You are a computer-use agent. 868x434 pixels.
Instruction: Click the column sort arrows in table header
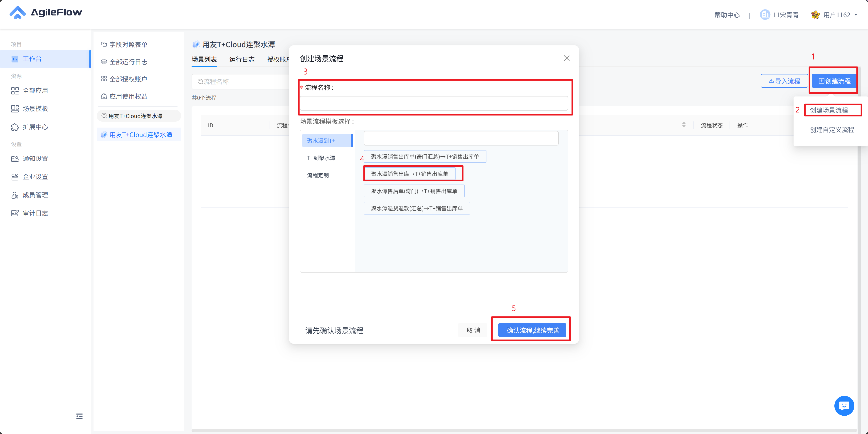684,125
